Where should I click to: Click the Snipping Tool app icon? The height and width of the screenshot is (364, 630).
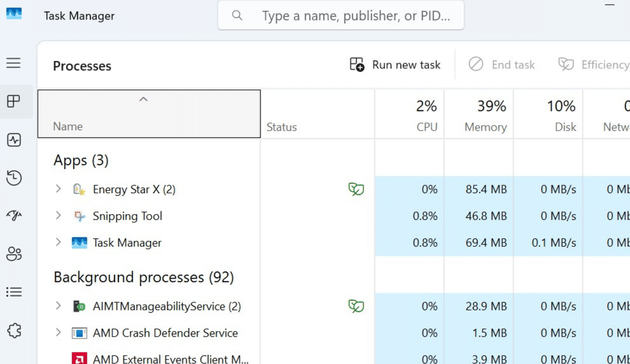(79, 216)
